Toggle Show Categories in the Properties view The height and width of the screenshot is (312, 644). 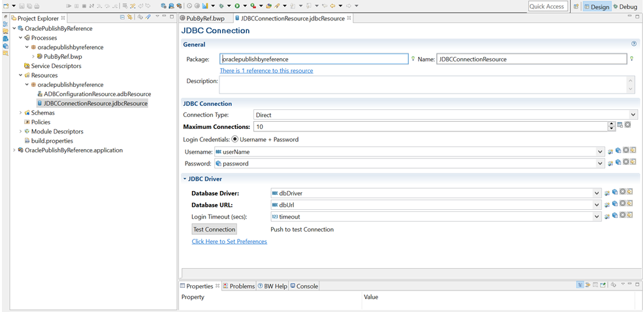click(x=580, y=286)
